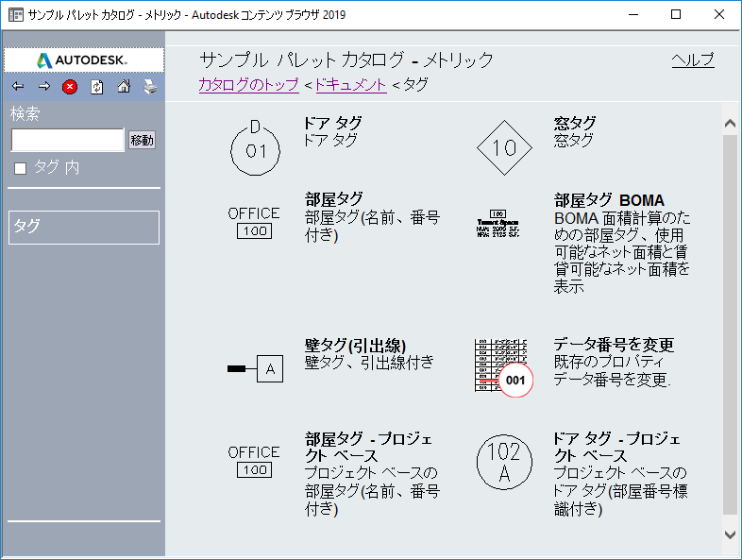Viewport: 742px width, 560px height.
Task: Minimize the content browser window
Action: point(633,15)
